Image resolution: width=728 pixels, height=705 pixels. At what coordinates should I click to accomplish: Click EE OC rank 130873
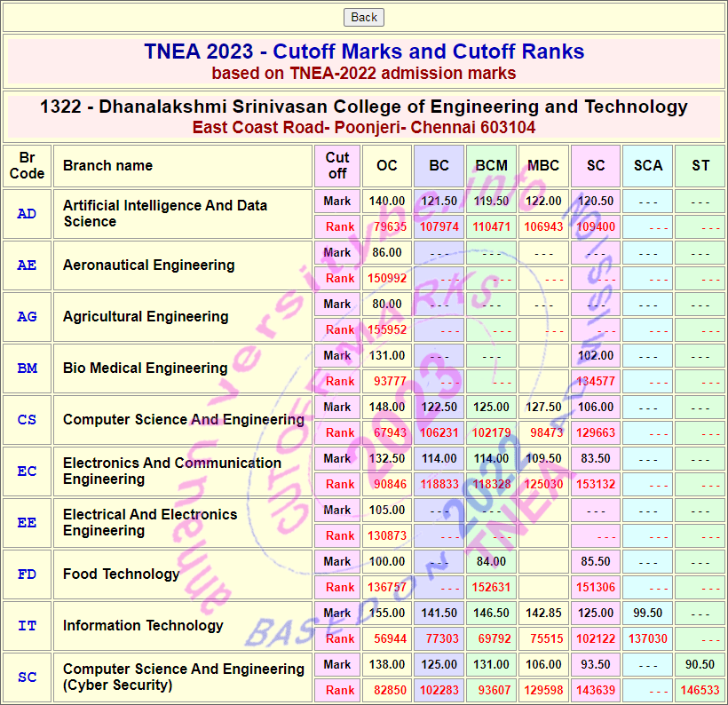(x=387, y=536)
